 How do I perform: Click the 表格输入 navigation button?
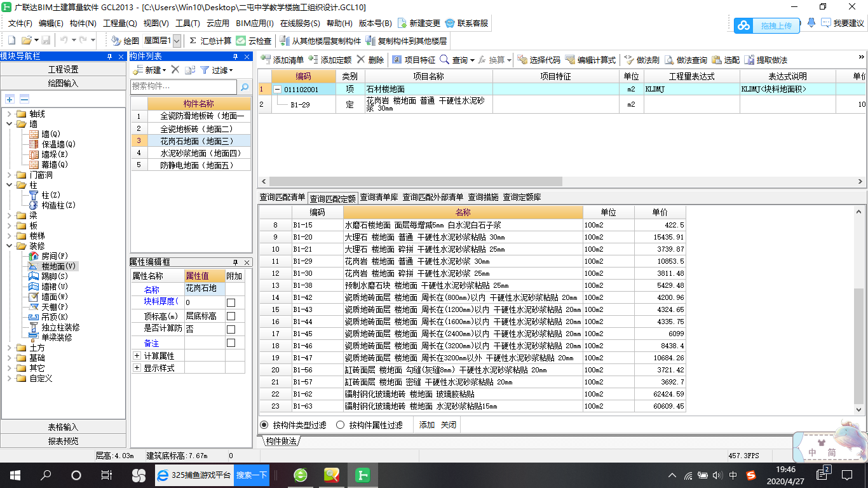pos(64,427)
